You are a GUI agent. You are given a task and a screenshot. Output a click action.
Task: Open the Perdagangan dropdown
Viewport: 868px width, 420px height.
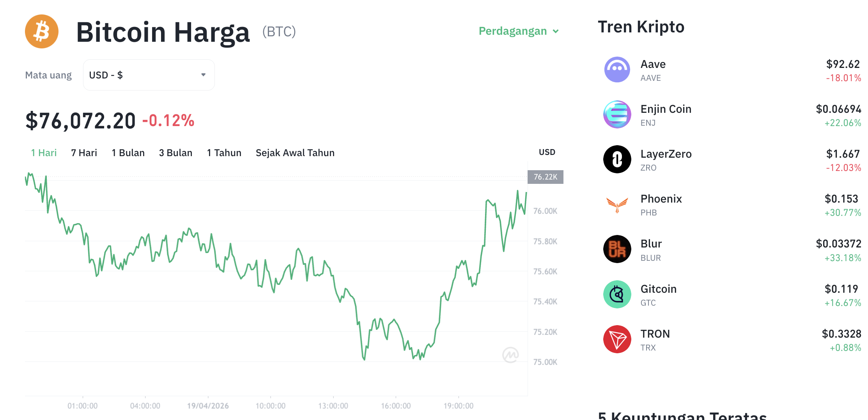point(519,31)
